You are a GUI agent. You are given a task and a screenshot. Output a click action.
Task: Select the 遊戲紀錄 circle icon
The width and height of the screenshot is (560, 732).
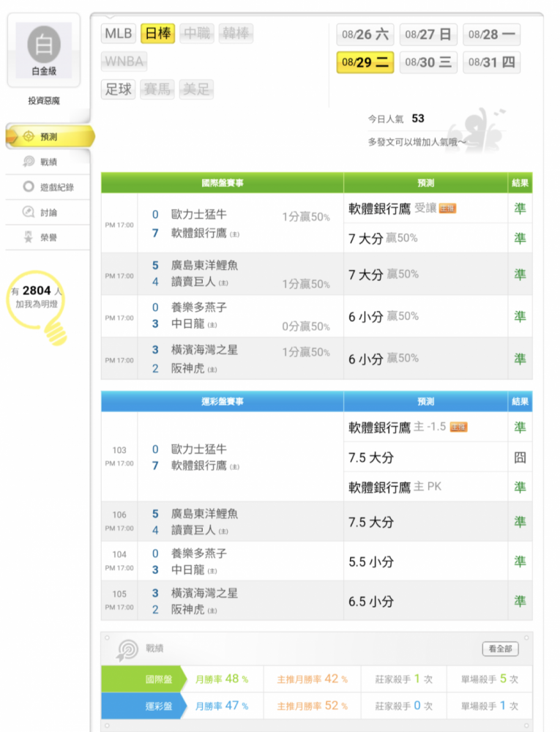pyautogui.click(x=29, y=187)
